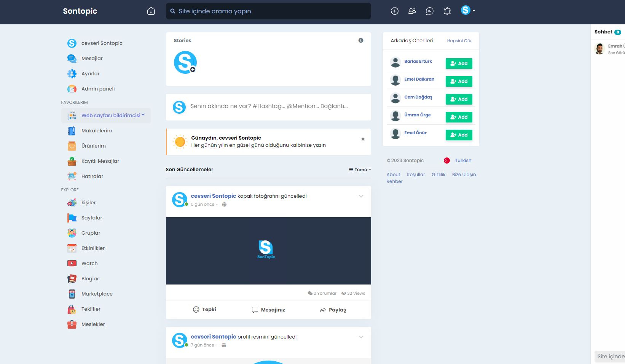This screenshot has height=364, width=625.
Task: Click the plus create icon in header
Action: pyautogui.click(x=395, y=11)
